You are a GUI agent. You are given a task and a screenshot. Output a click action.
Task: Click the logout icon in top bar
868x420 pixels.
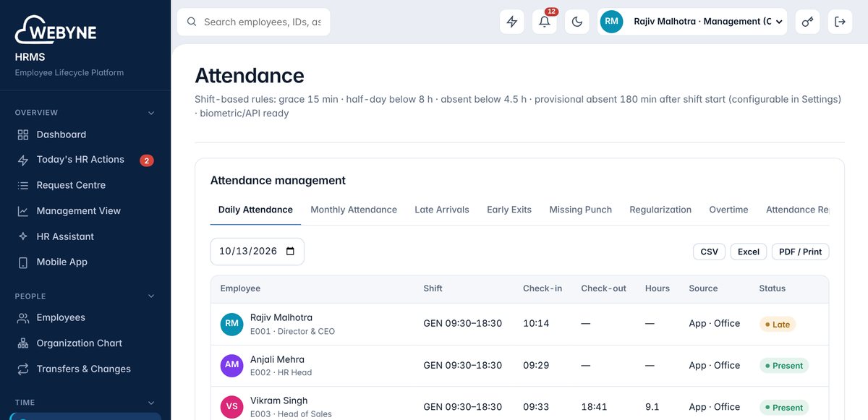point(840,22)
